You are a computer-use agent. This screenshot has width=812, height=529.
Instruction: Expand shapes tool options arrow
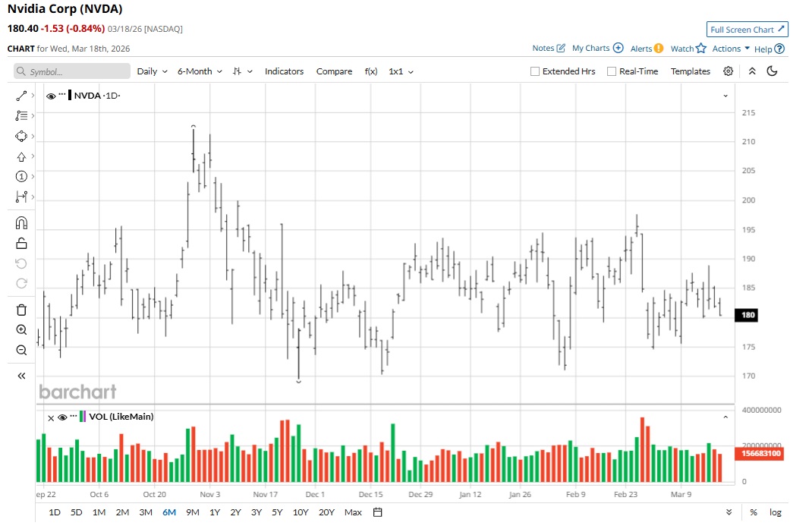point(33,137)
